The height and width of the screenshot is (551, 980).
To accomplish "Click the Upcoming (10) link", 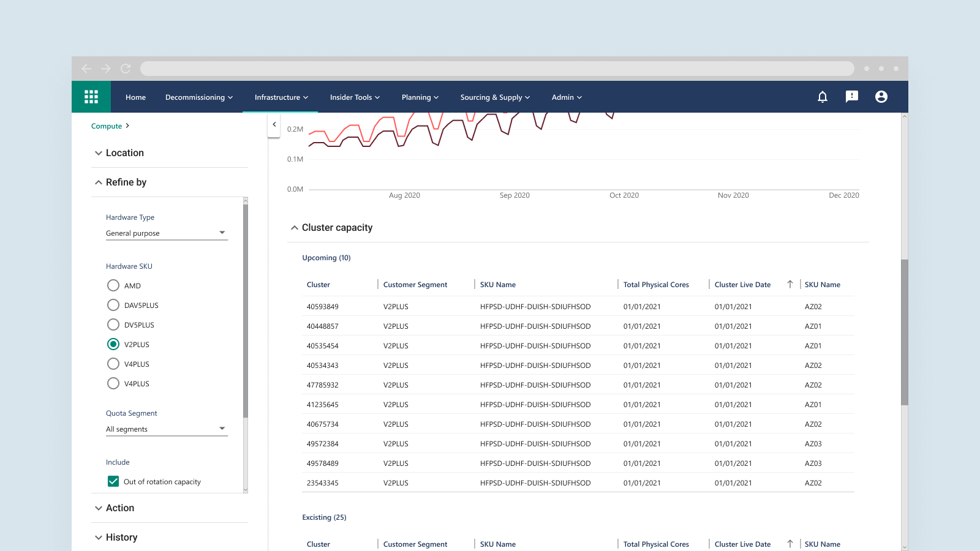I will 326,258.
